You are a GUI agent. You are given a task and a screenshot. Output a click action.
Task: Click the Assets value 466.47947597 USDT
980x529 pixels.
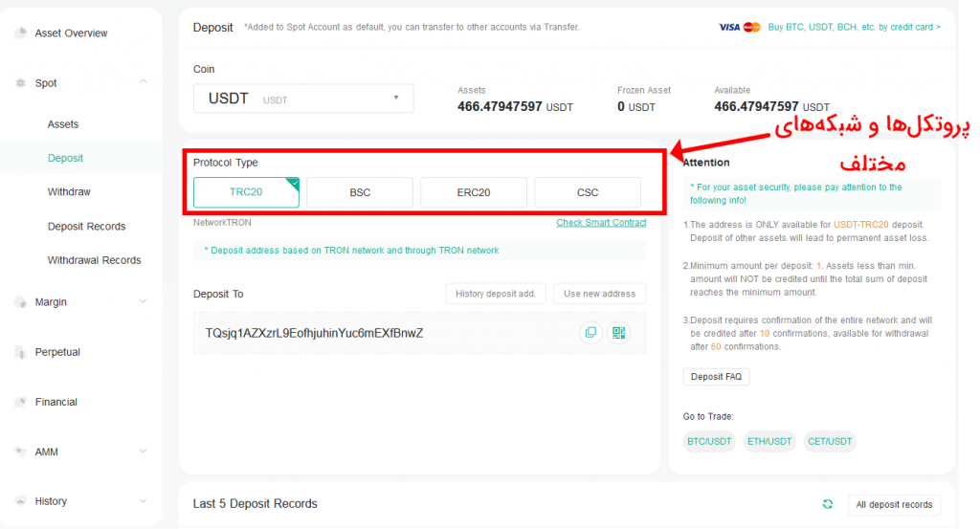pos(515,107)
